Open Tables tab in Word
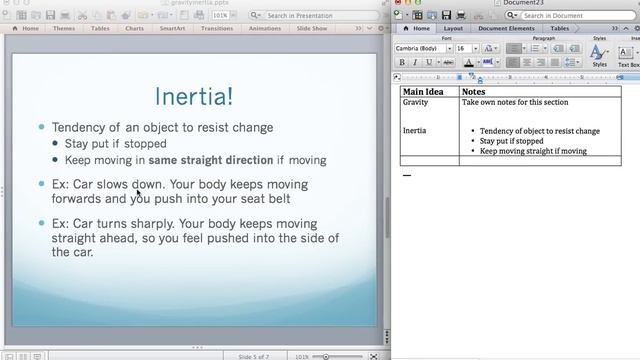Image resolution: width=640 pixels, height=360 pixels. tap(560, 28)
